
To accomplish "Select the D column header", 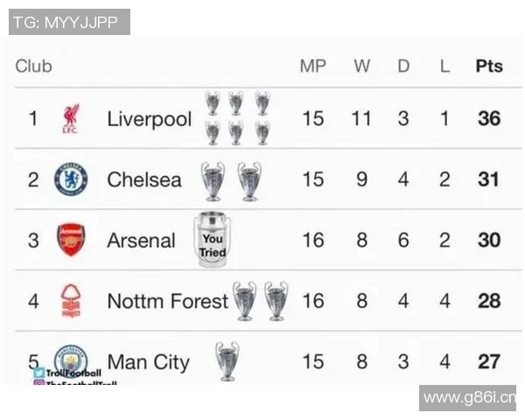I will pos(403,66).
